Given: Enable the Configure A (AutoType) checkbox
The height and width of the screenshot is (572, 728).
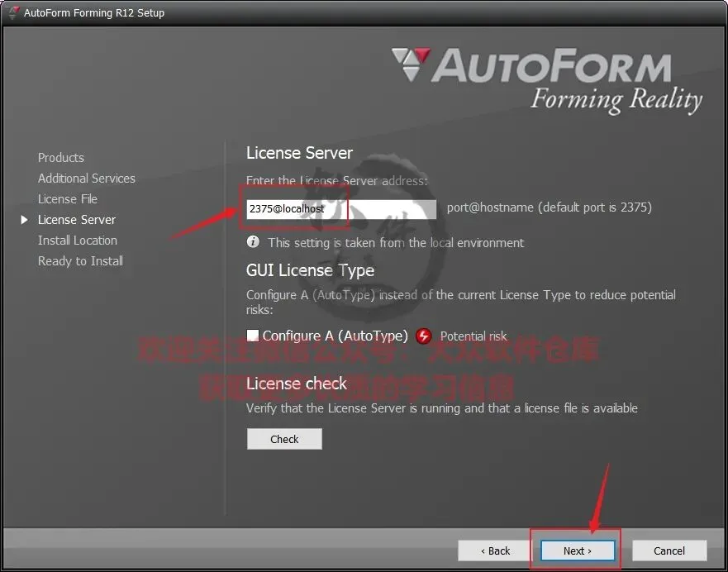Looking at the screenshot, I should click(253, 336).
